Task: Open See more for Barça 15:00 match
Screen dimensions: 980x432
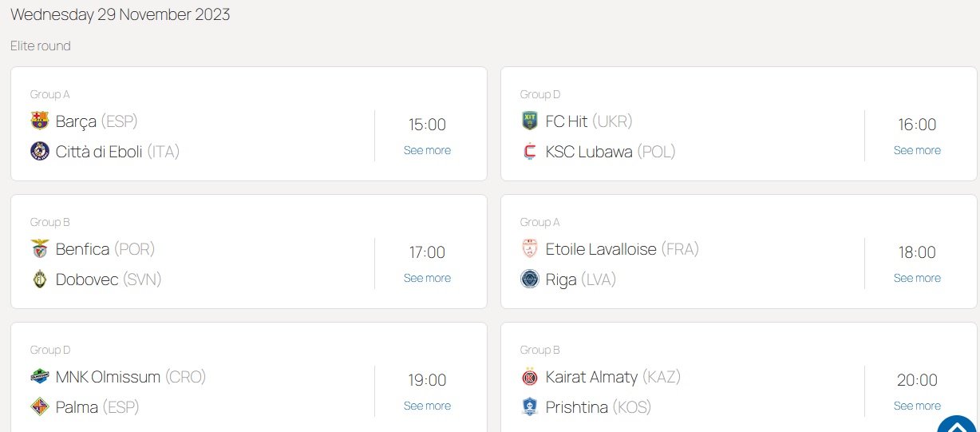Action: [427, 150]
